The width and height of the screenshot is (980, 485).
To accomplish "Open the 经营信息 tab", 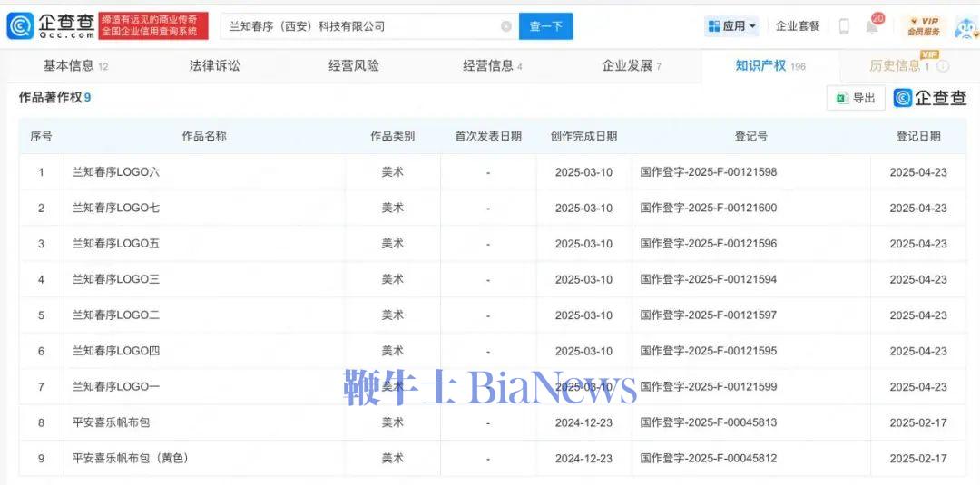I will [x=493, y=65].
